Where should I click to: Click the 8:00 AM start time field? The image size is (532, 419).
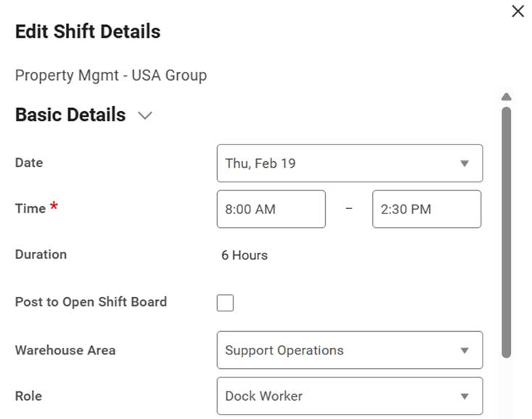271,209
